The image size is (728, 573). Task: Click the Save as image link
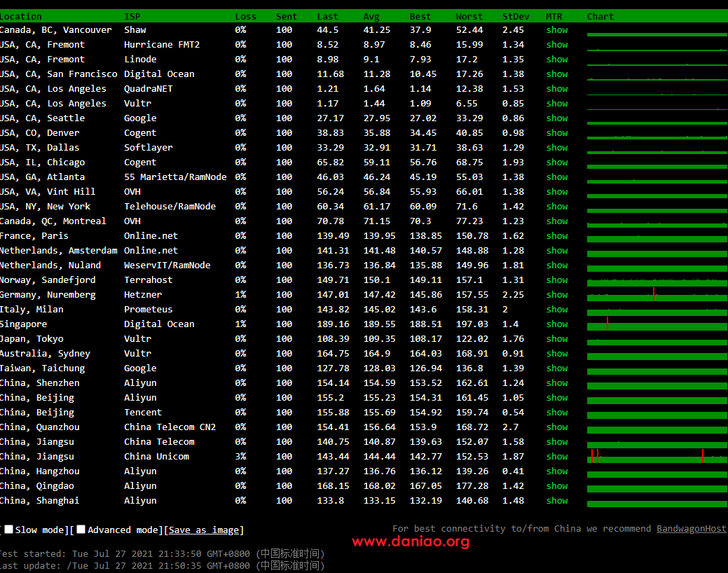click(x=204, y=530)
